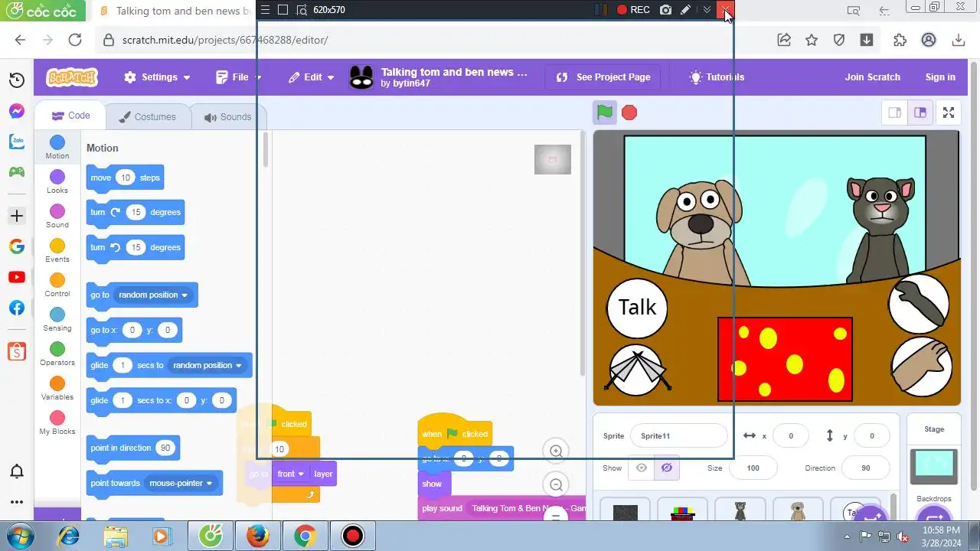Zoom out the code workspace

pos(557,484)
